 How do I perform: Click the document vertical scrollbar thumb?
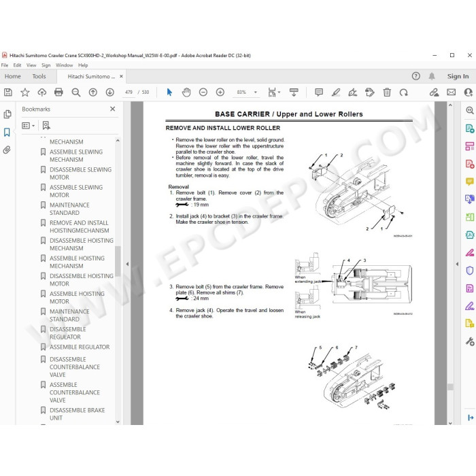tap(450, 387)
